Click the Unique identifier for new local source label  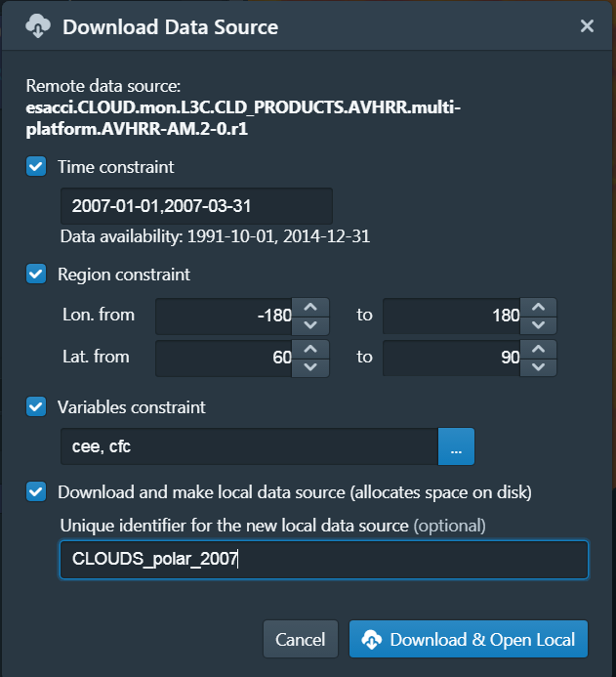coord(272,526)
